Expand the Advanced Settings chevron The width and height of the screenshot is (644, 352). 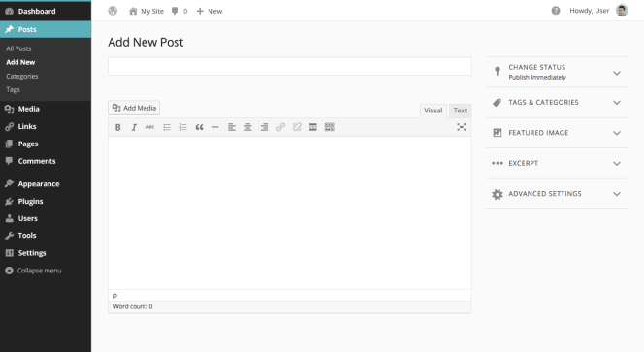(617, 194)
